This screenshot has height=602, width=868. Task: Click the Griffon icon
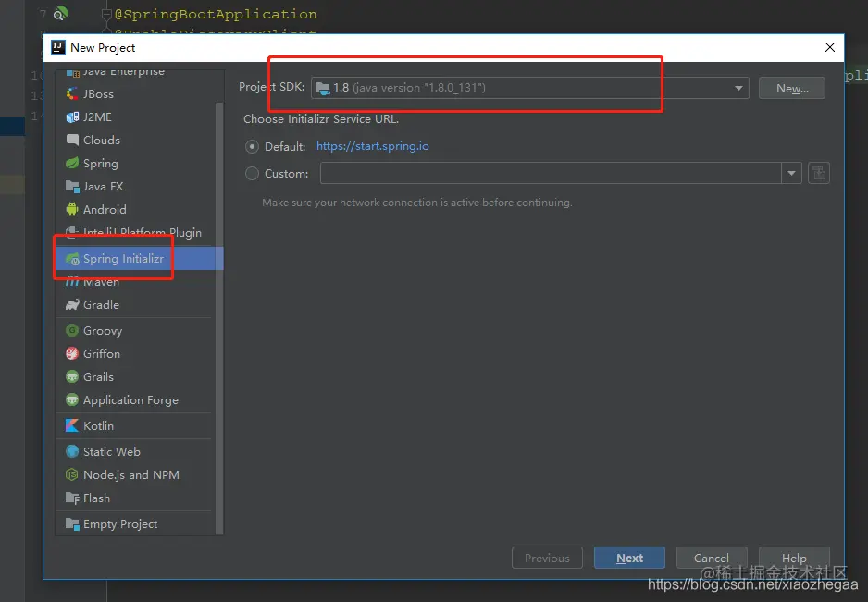[72, 353]
